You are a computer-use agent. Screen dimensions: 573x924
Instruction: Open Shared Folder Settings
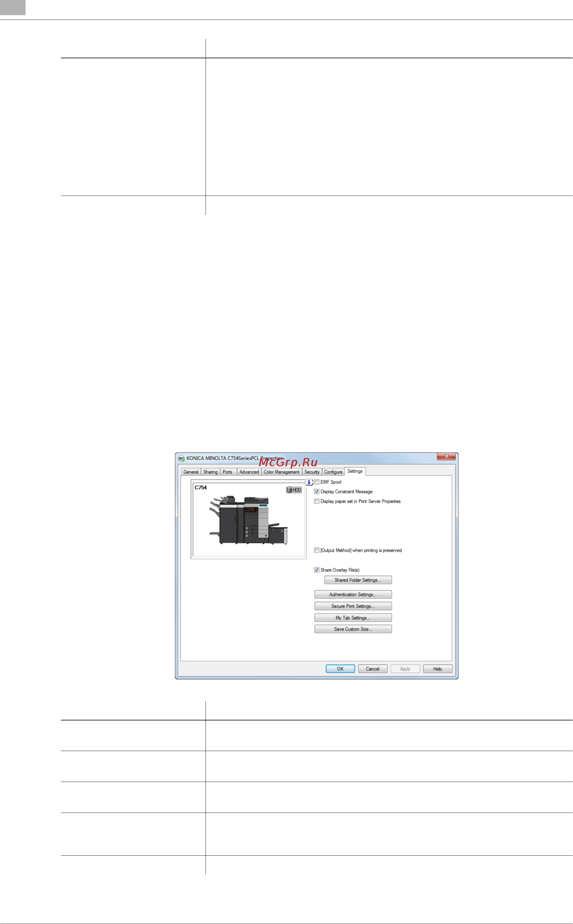(358, 580)
